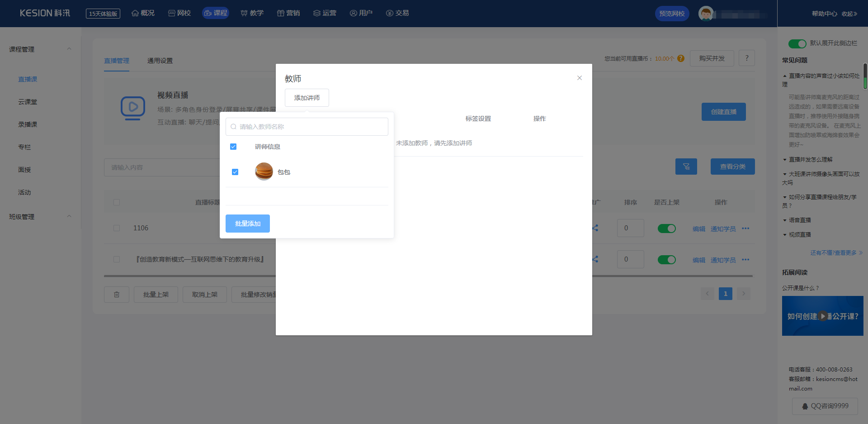This screenshot has height=424, width=868.
Task: Close the 教师 dialog
Action: 579,78
